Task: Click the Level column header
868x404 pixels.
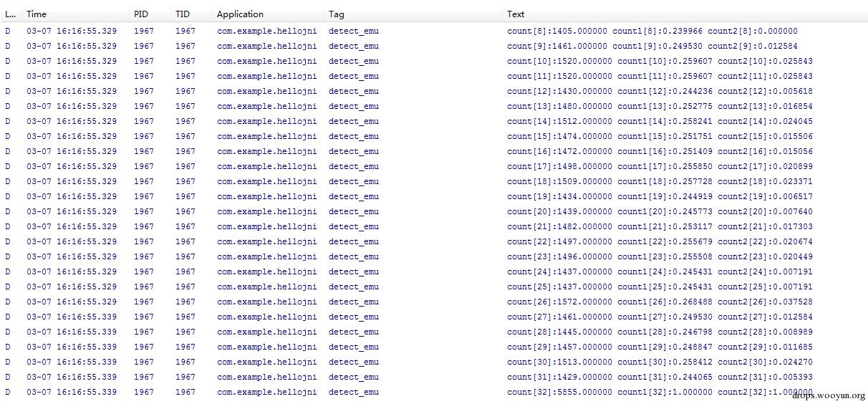Action: pyautogui.click(x=10, y=14)
